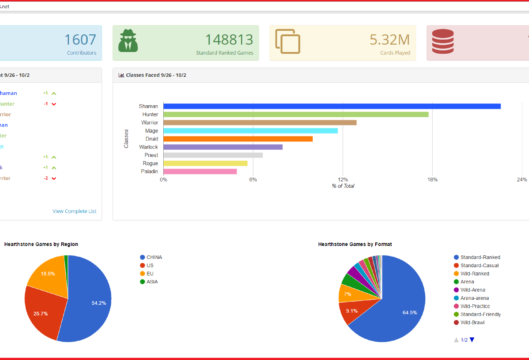Go to previous legend page with up triangle
The image size is (529, 360).
pos(456,340)
